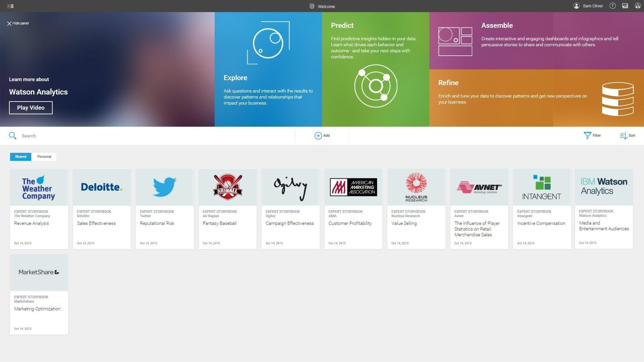Open the Value Selling storybook title
644x362 pixels.
[404, 223]
